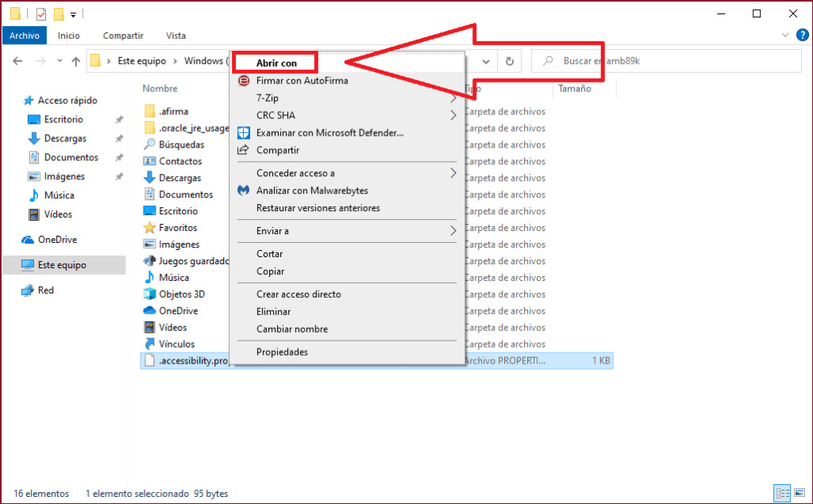Click the AutoFirma icon in context menu
Viewport: 813px width, 504px height.
tap(244, 80)
